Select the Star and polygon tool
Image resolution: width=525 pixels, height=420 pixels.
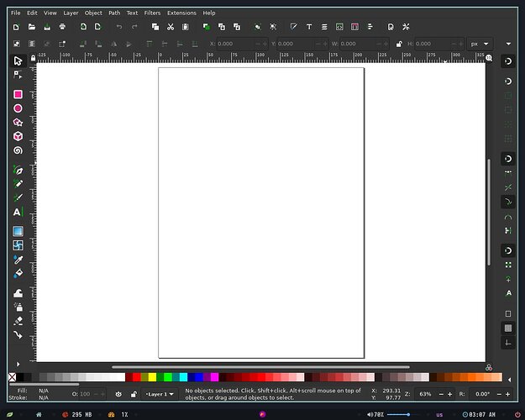point(18,123)
